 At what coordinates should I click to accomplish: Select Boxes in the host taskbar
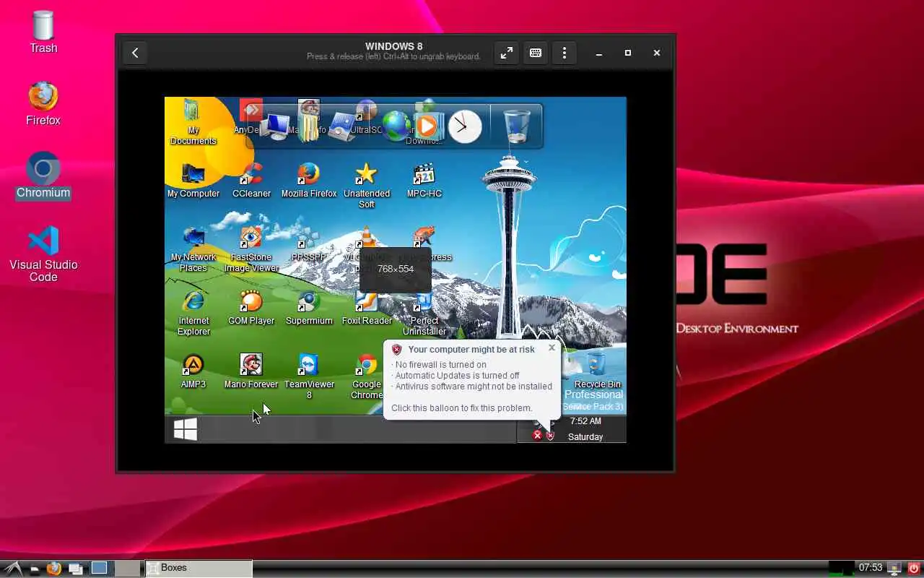pos(199,568)
